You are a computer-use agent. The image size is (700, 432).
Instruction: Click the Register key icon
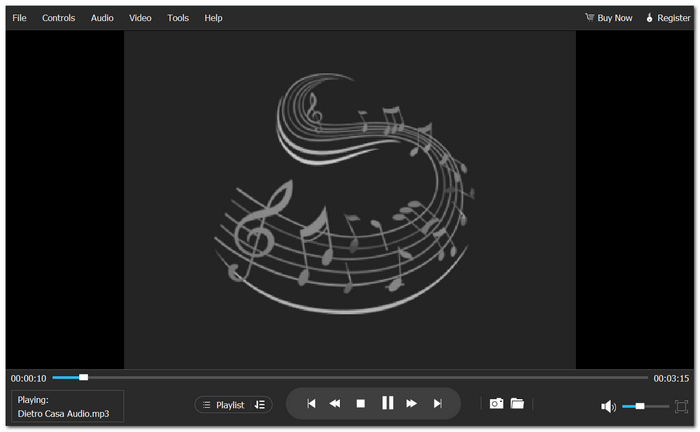(650, 17)
